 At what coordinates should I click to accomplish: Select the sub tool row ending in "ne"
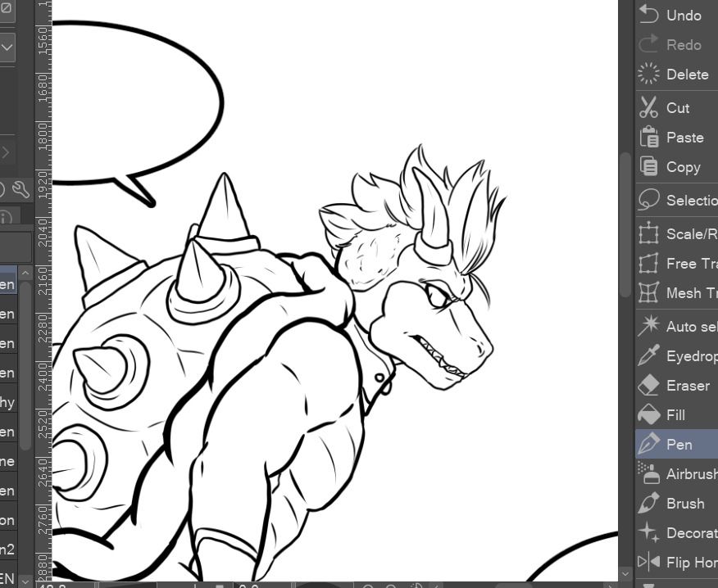[9, 461]
